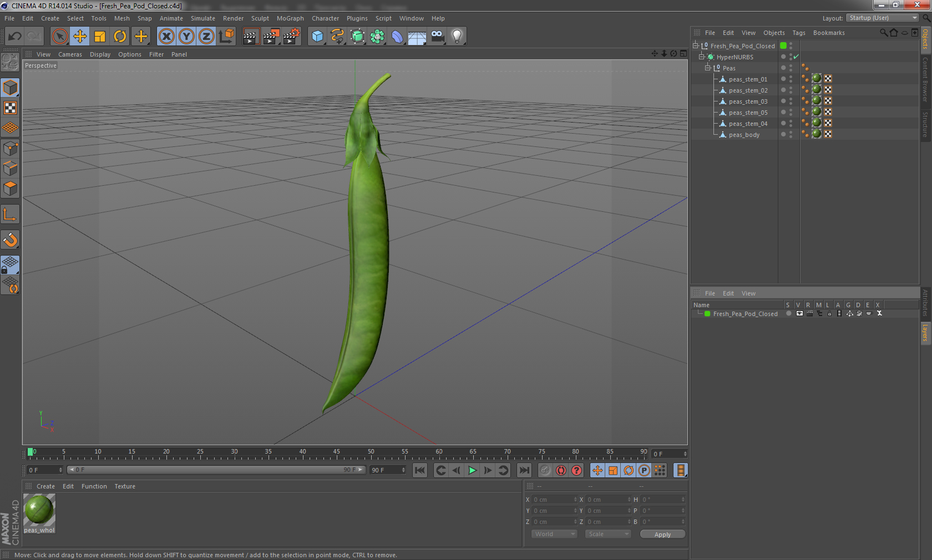Open Edit Render Settings icon
This screenshot has height=560, width=932.
[291, 37]
